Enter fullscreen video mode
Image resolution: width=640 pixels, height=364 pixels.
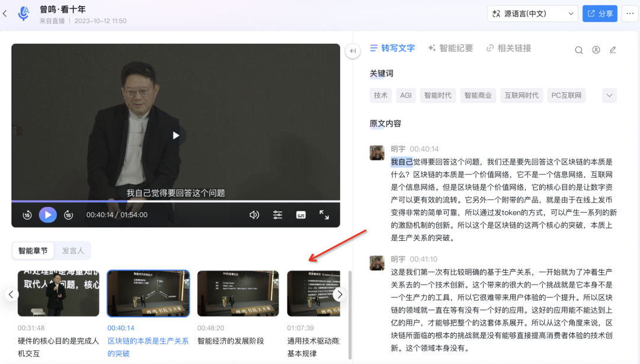tap(324, 215)
